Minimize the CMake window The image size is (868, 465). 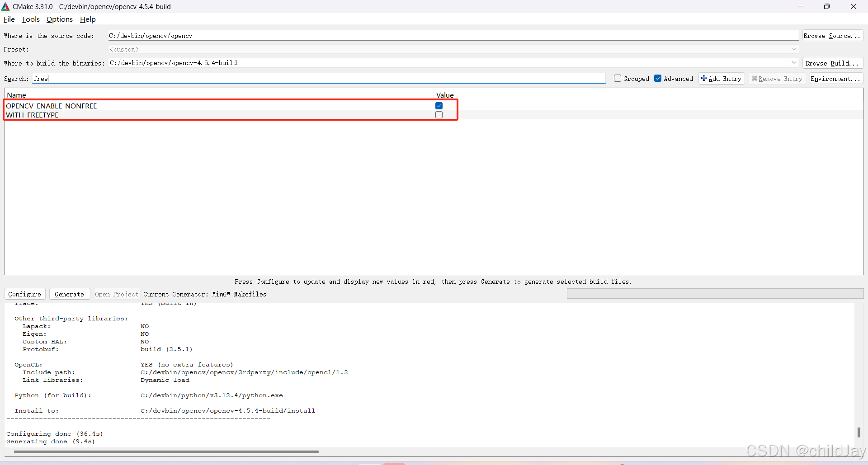click(x=801, y=6)
